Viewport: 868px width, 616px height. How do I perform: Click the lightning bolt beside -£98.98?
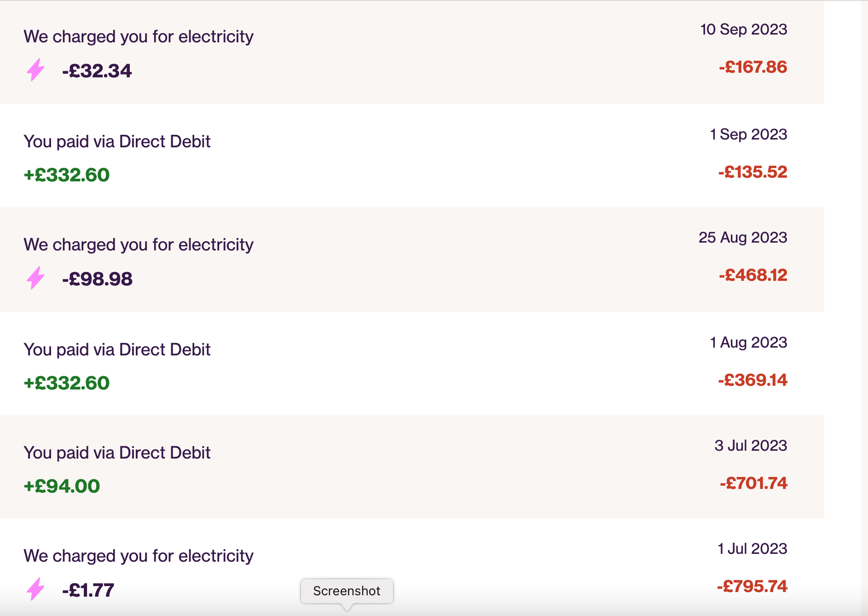[x=35, y=278]
